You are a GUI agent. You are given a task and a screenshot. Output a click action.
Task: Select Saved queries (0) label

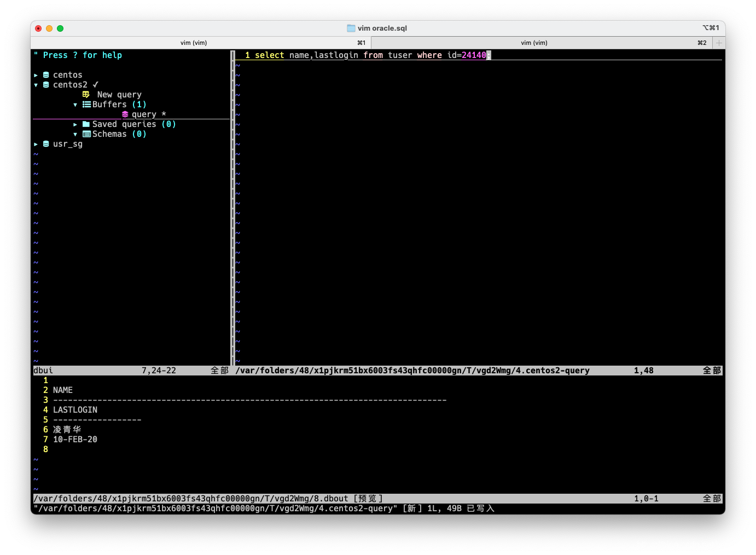pos(134,124)
